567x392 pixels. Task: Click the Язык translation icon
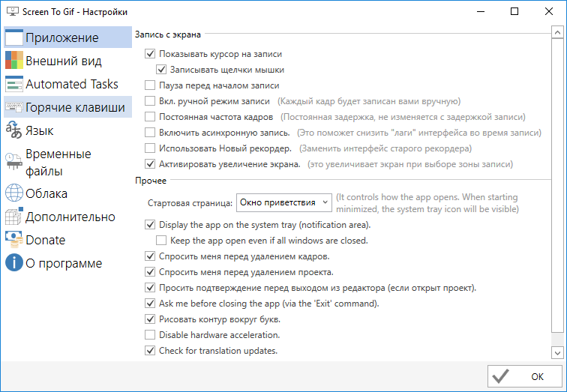point(14,130)
